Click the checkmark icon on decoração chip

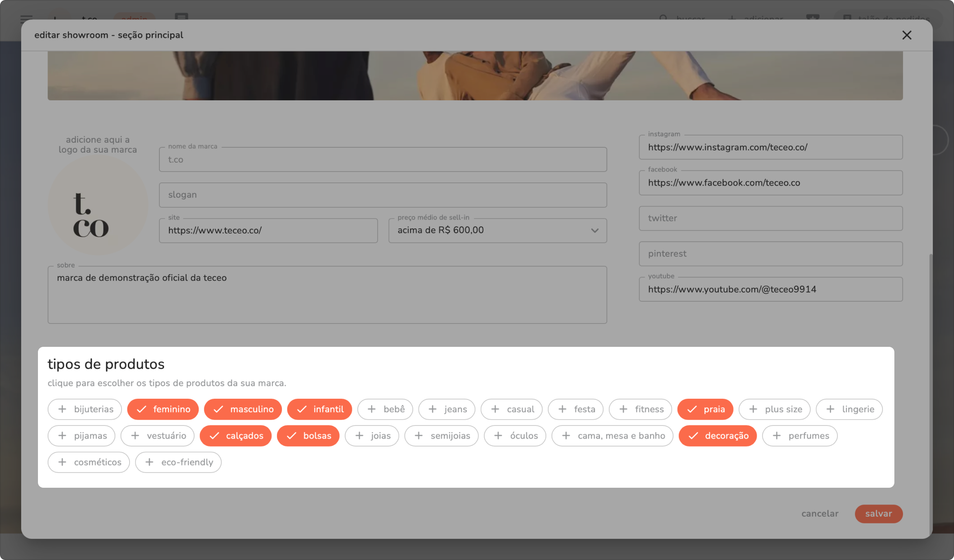(x=693, y=436)
